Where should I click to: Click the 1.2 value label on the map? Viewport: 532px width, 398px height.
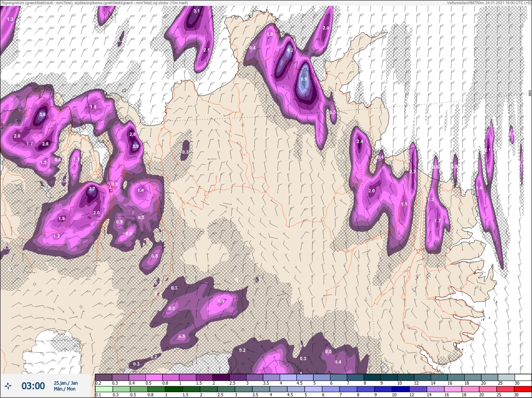point(57,236)
